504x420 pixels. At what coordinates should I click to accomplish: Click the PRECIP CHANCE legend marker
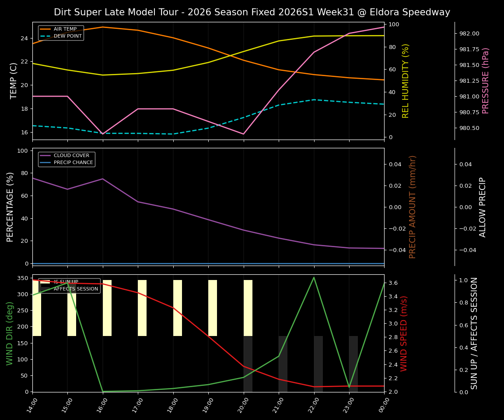pos(45,162)
